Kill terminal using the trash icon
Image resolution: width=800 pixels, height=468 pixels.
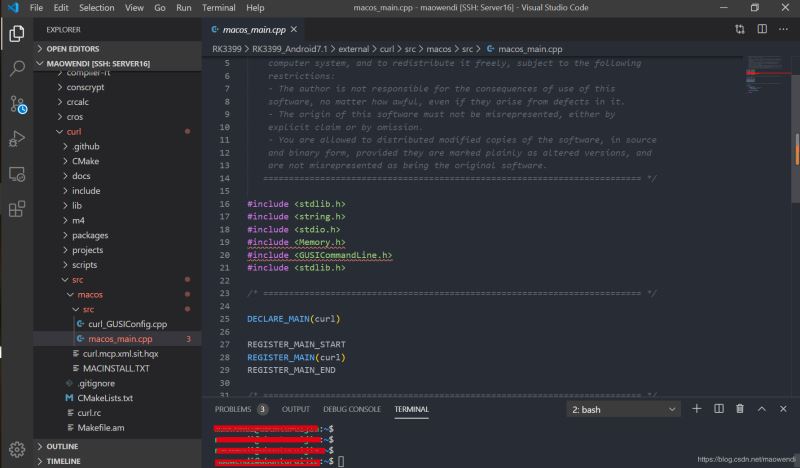[740, 409]
